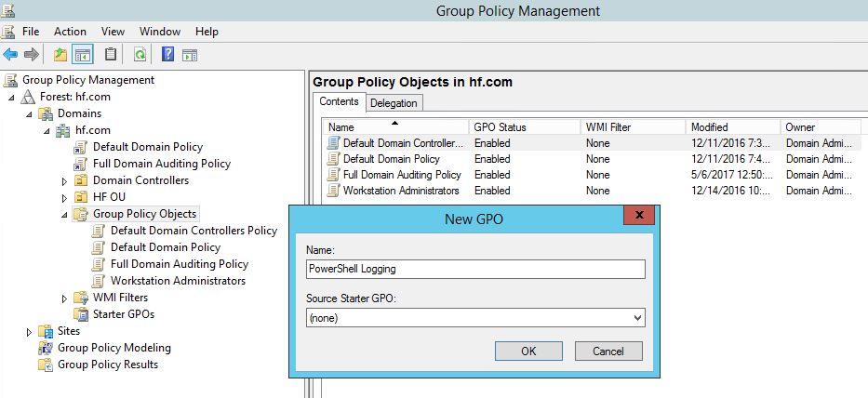The height and width of the screenshot is (398, 868).
Task: Click the Refresh toolbar icon
Action: (x=140, y=54)
